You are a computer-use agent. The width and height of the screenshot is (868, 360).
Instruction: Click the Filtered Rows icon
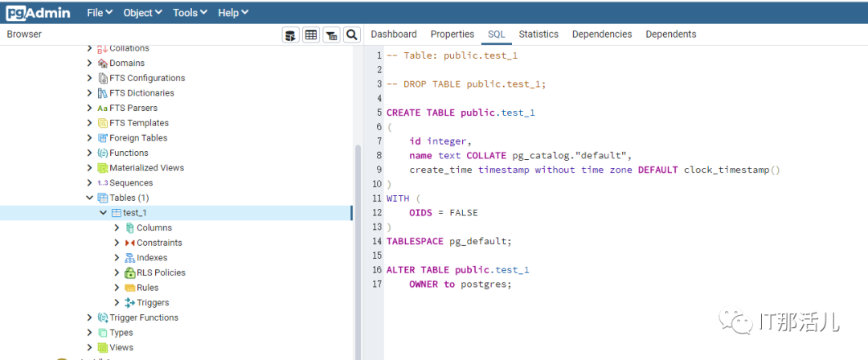coord(331,35)
